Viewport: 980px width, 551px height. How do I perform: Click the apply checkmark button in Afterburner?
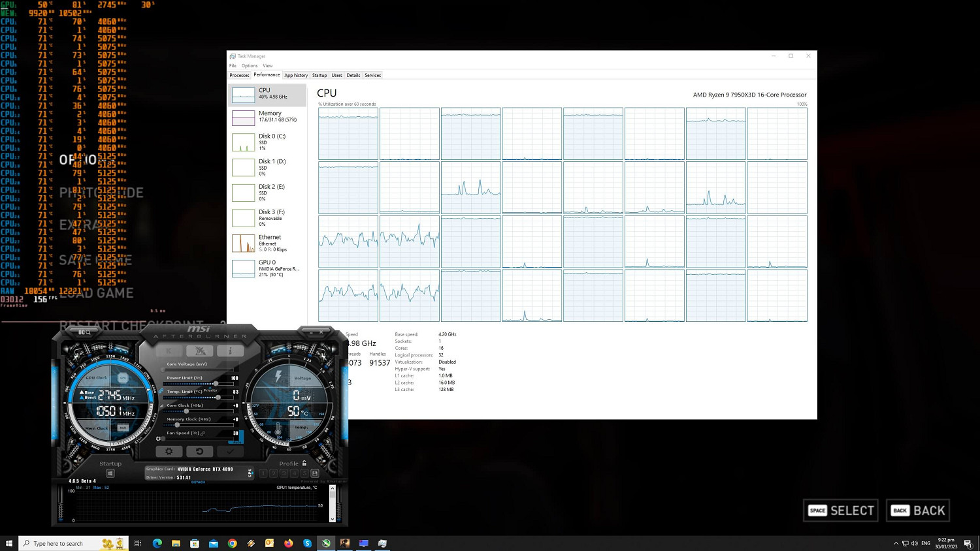230,451
